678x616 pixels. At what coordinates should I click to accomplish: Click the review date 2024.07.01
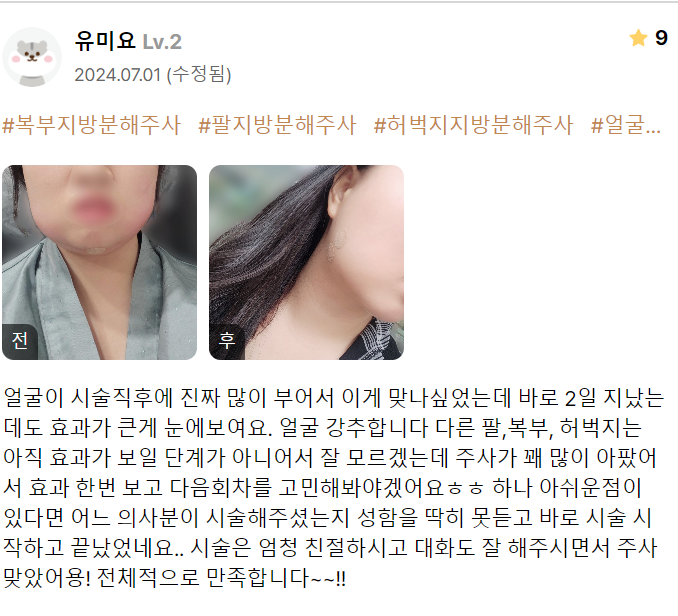click(x=118, y=75)
